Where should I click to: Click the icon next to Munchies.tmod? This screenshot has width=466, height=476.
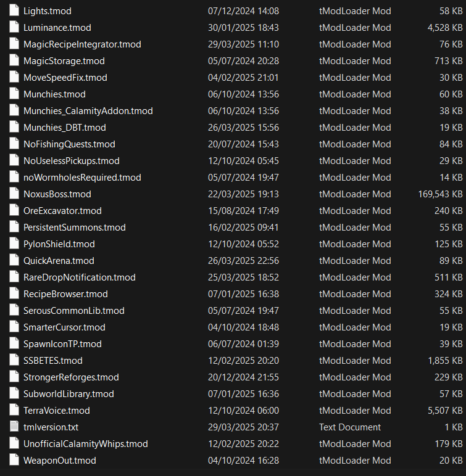coord(14,94)
